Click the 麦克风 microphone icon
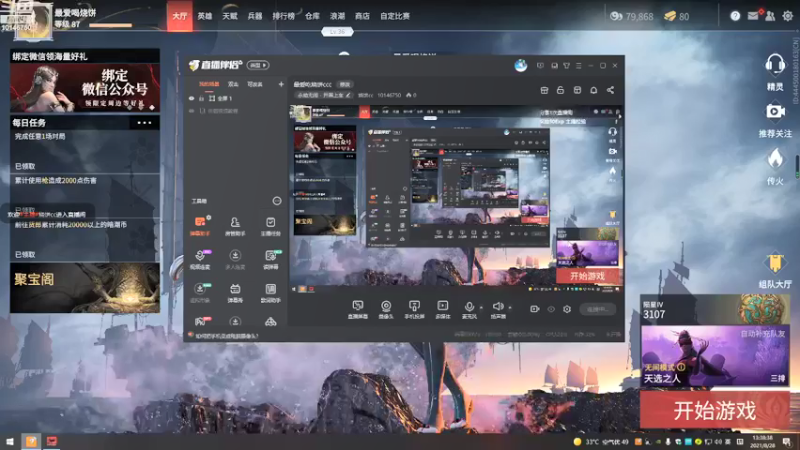 click(469, 309)
